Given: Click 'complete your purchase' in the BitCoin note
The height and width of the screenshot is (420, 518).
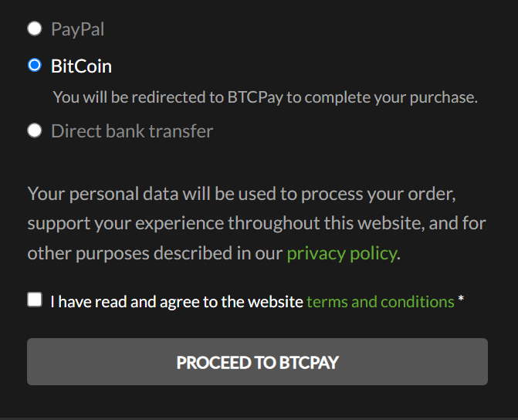Looking at the screenshot, I should click(398, 97).
